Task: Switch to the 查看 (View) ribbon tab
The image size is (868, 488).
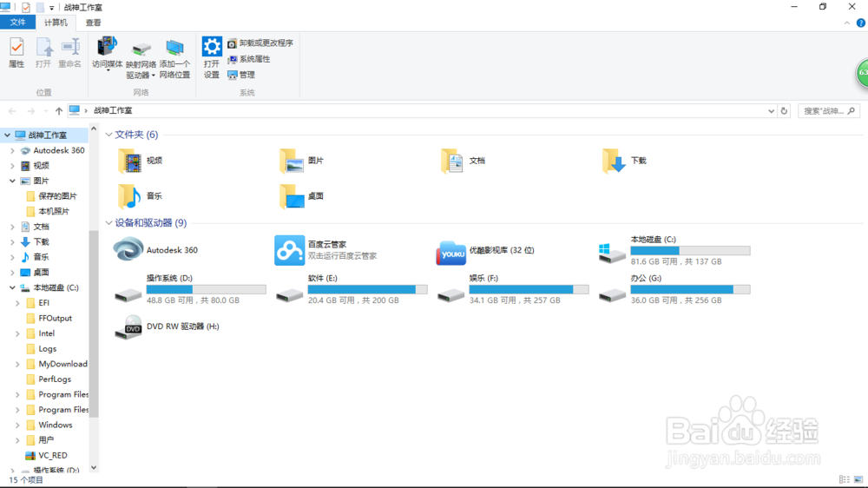Action: point(93,23)
